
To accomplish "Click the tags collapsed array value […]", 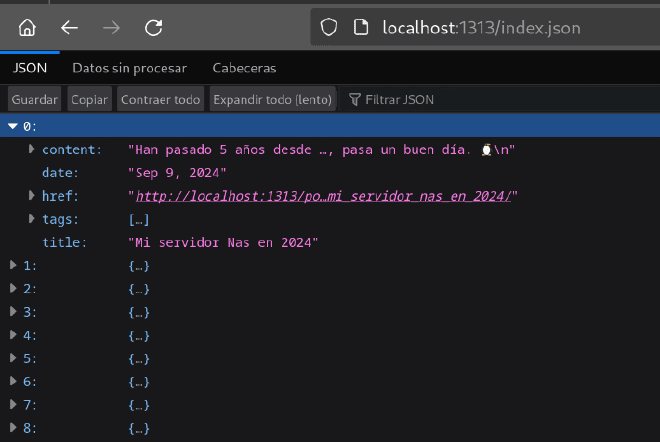I will [x=139, y=219].
